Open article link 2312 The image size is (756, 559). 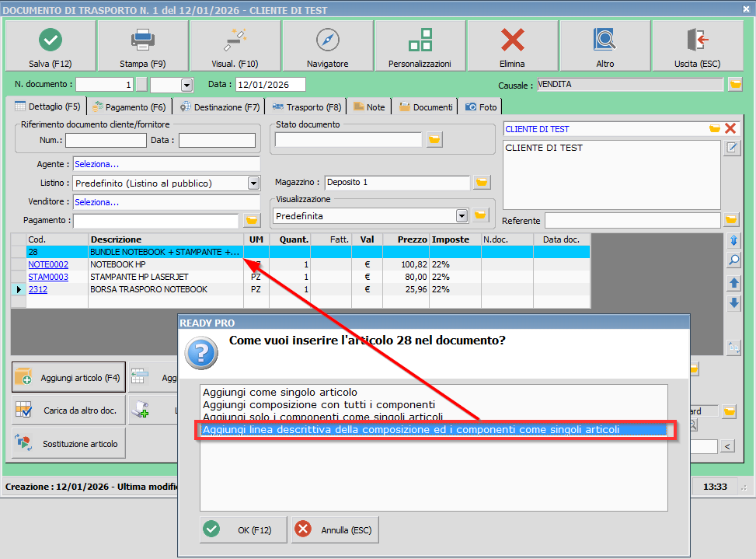(37, 289)
